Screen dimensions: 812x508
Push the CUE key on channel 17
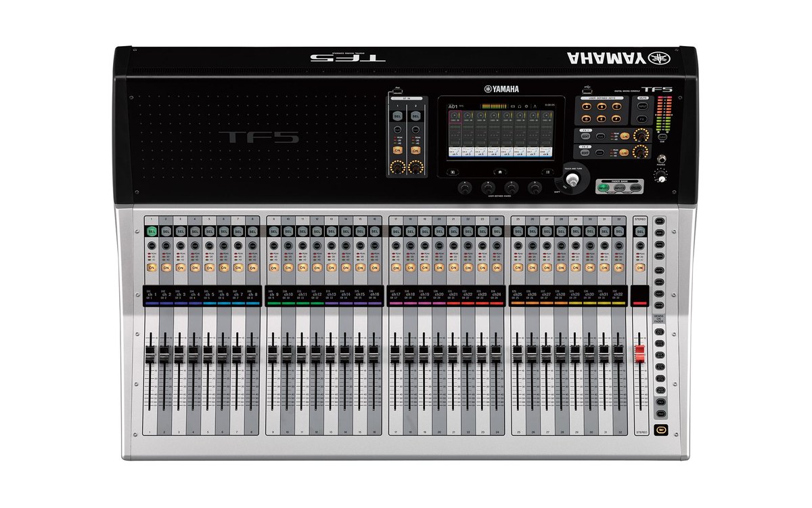(396, 245)
